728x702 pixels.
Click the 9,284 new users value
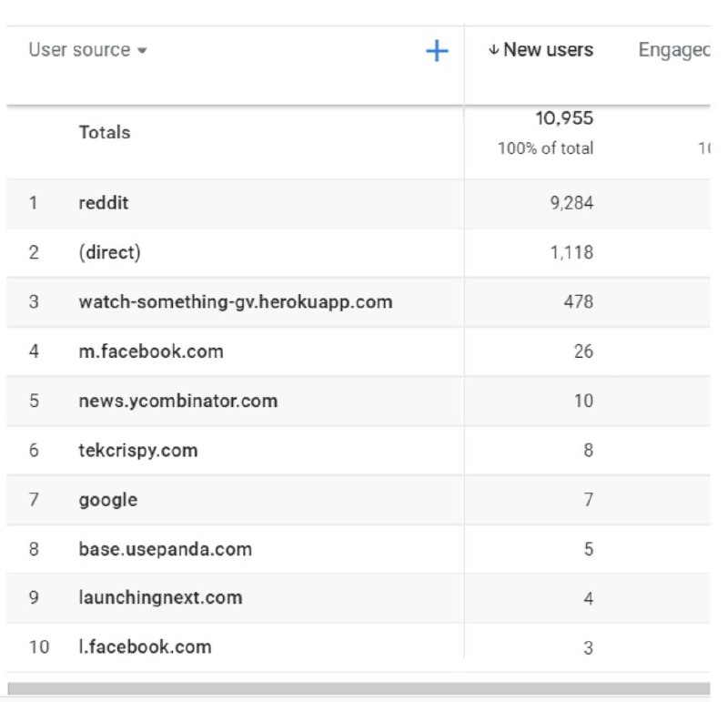[x=571, y=203]
